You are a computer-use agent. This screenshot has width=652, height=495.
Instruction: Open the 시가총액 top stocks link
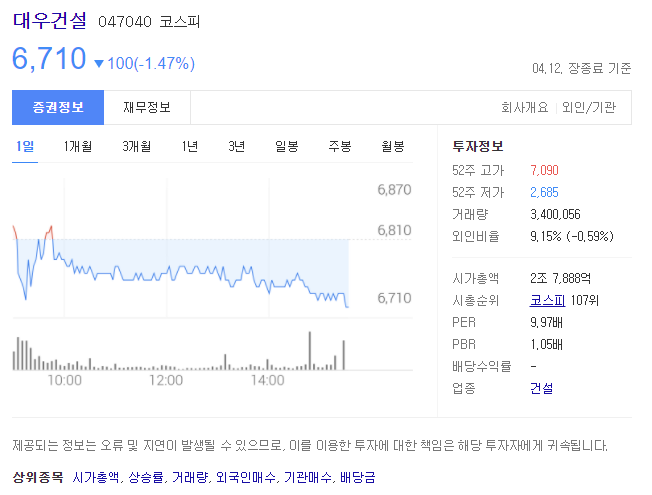click(96, 477)
